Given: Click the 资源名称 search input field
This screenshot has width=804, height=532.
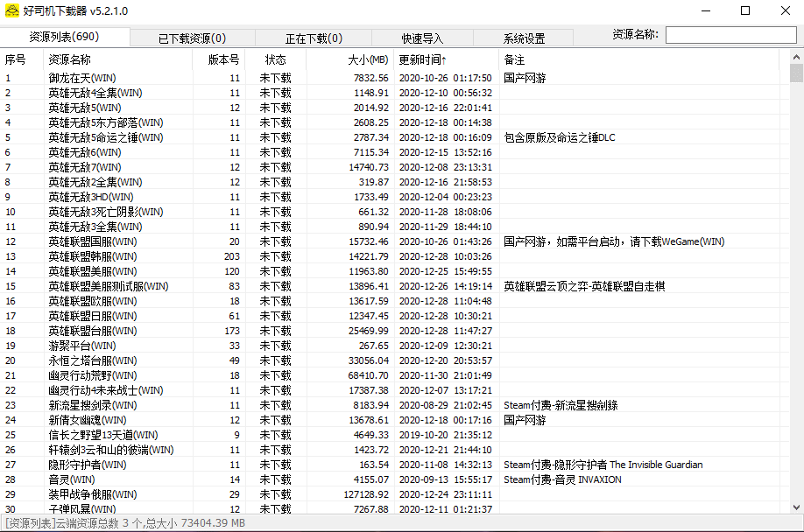Looking at the screenshot, I should pos(730,35).
